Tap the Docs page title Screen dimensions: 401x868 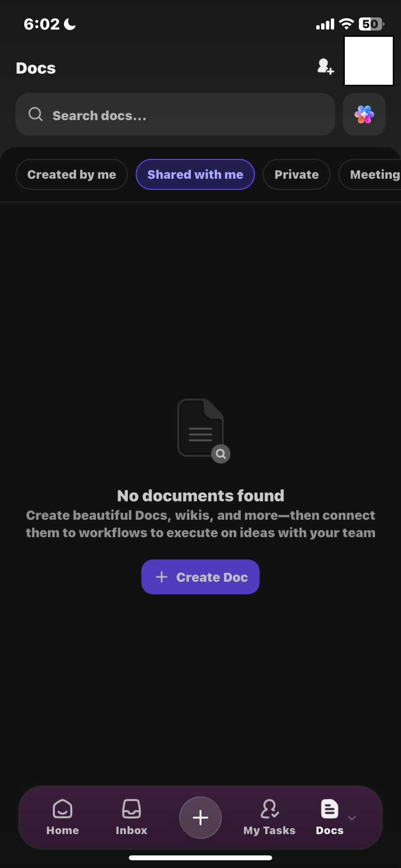(x=36, y=68)
